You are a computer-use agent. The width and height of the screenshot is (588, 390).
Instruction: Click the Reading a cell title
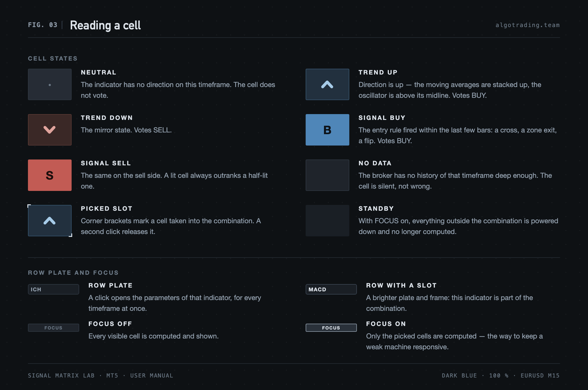tap(105, 25)
